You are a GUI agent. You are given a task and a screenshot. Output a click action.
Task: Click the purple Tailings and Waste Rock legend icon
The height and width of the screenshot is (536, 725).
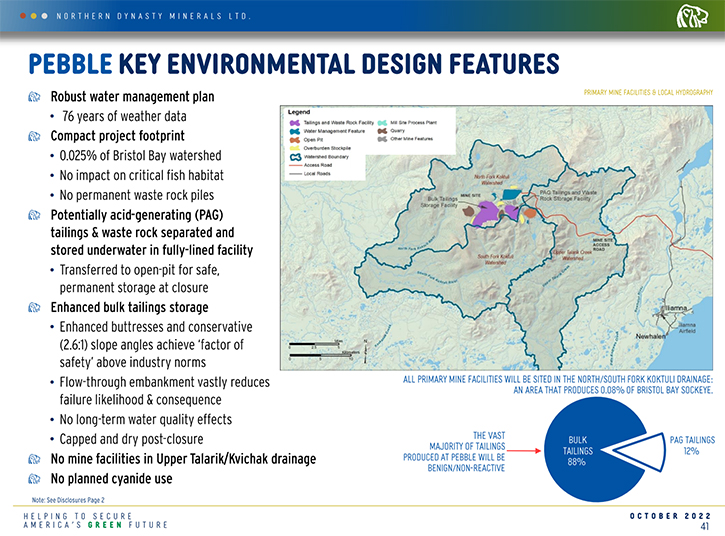(x=295, y=123)
